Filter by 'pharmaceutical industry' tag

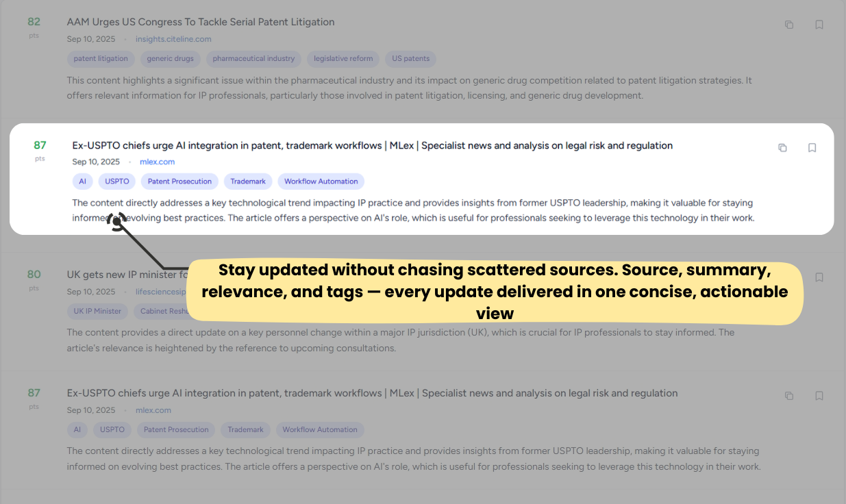click(x=253, y=59)
